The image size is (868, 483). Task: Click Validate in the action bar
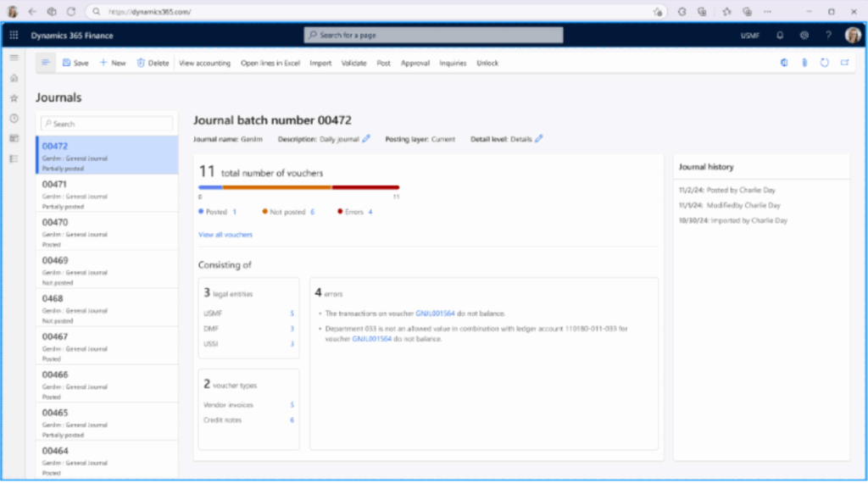click(x=353, y=64)
